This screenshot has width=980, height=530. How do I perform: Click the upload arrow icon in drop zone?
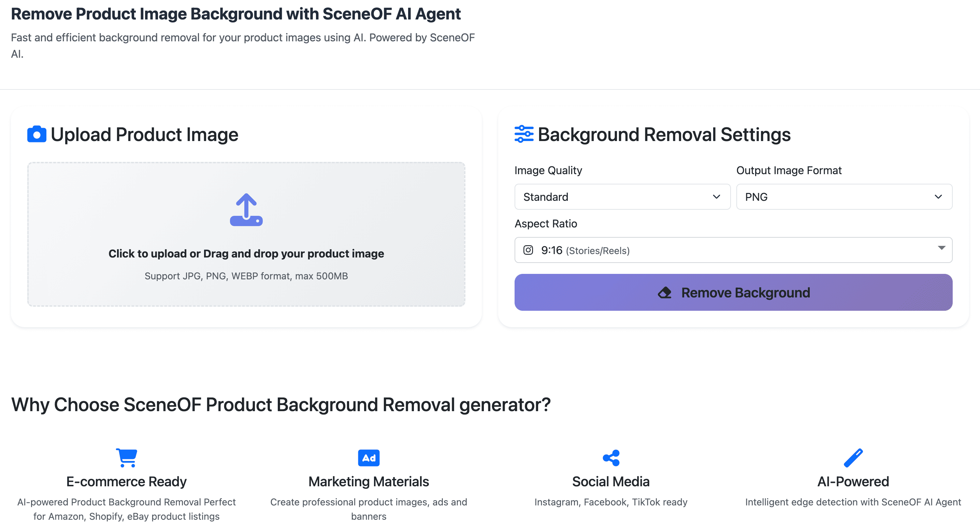click(246, 210)
